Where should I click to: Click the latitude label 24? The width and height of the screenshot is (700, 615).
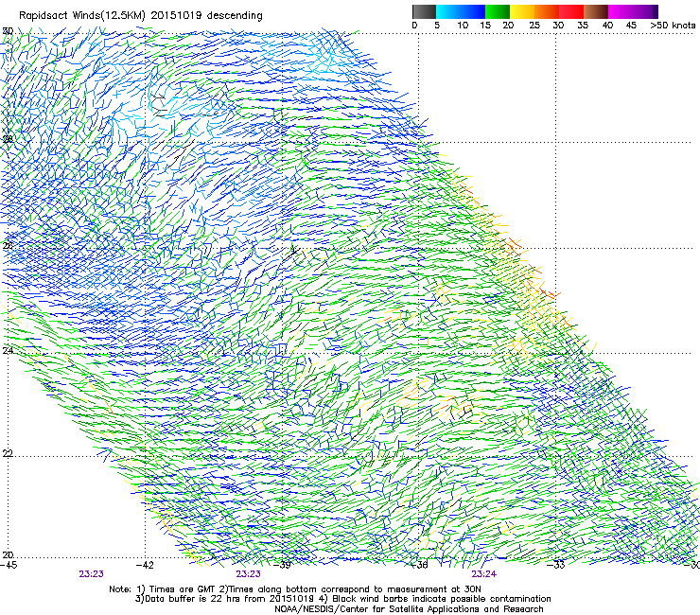pos(8,351)
